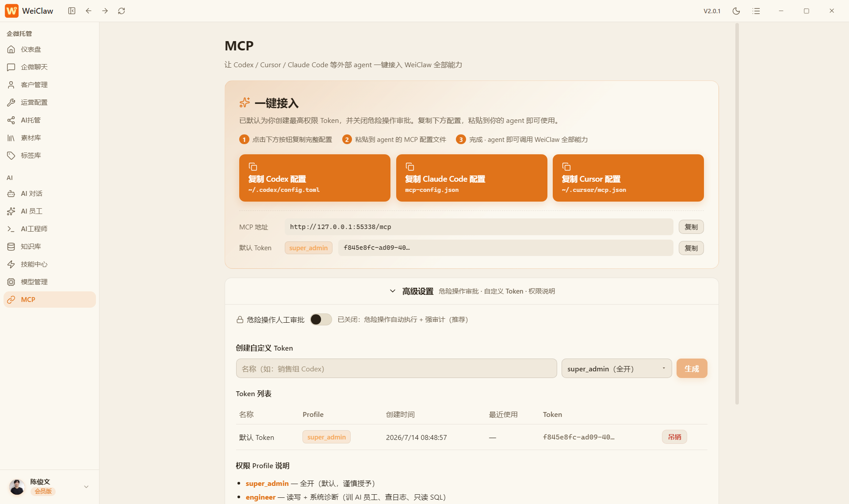Image resolution: width=849 pixels, height=504 pixels.
Task: Open 知识库 menu item
Action: pos(50,246)
